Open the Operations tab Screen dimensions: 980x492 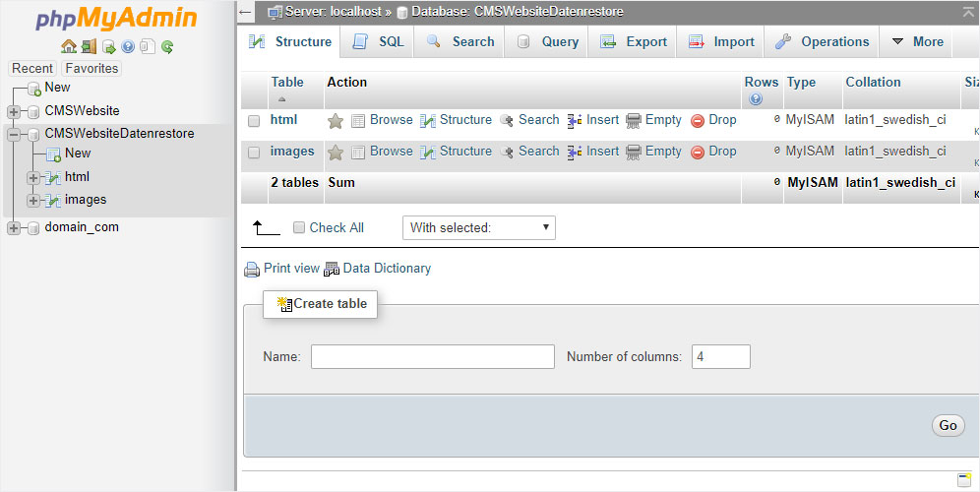click(823, 42)
